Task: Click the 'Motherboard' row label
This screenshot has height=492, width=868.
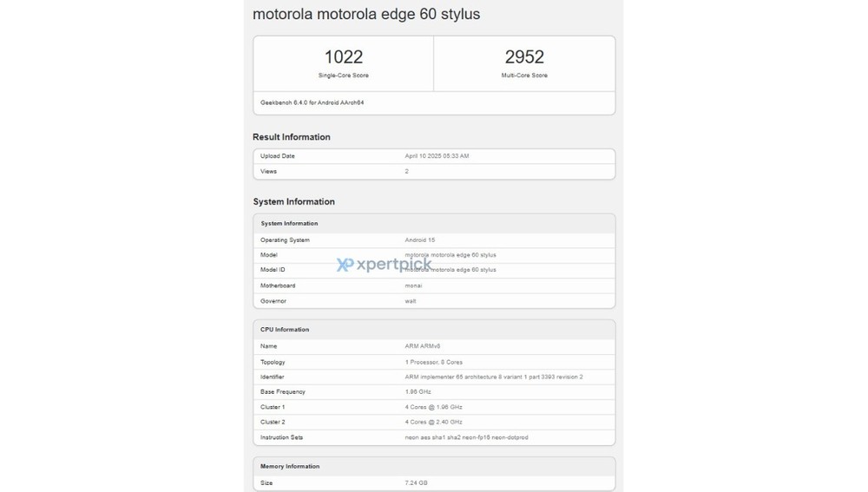Action: (278, 285)
